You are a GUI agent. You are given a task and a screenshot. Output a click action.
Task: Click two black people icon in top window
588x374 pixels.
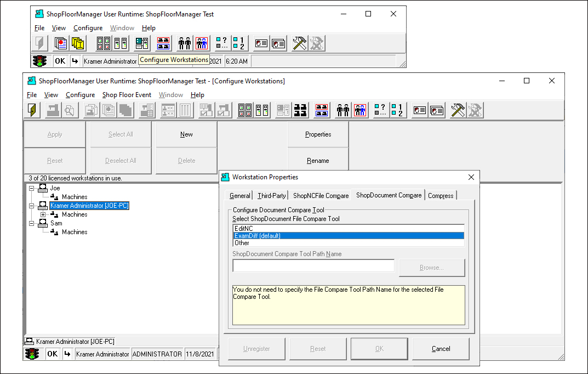[185, 43]
